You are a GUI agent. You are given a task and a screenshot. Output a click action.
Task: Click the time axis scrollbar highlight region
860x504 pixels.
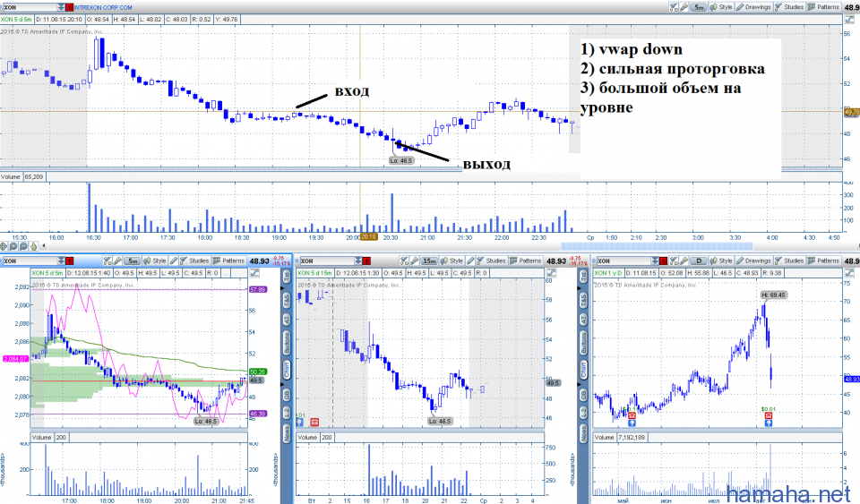point(657,246)
